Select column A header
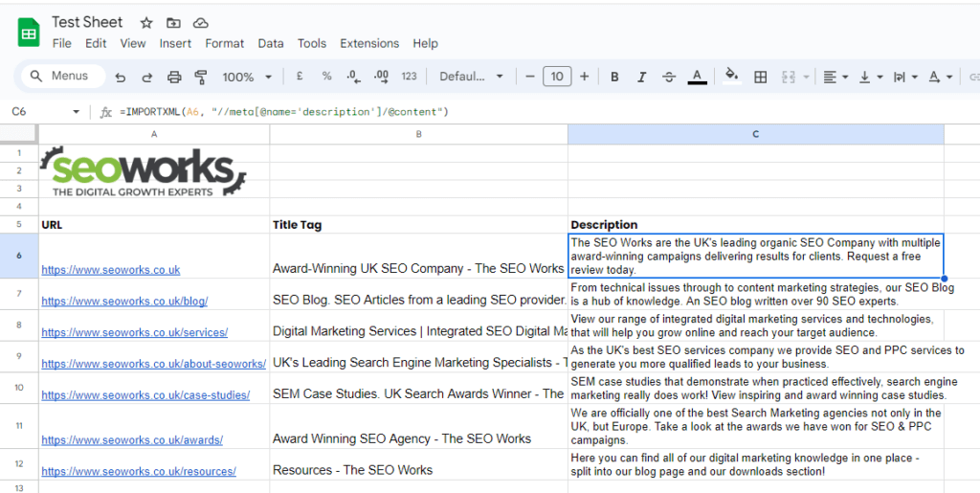980x493 pixels. (x=154, y=134)
